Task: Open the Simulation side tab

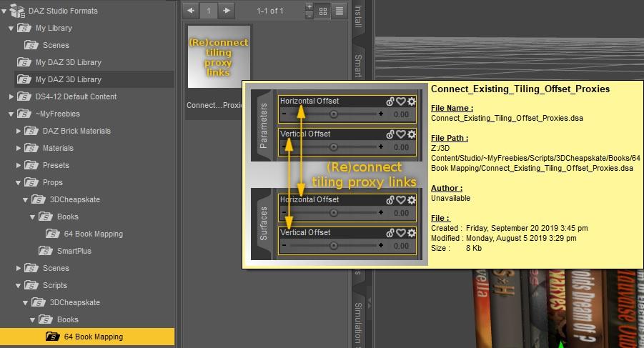Action: coord(358,324)
